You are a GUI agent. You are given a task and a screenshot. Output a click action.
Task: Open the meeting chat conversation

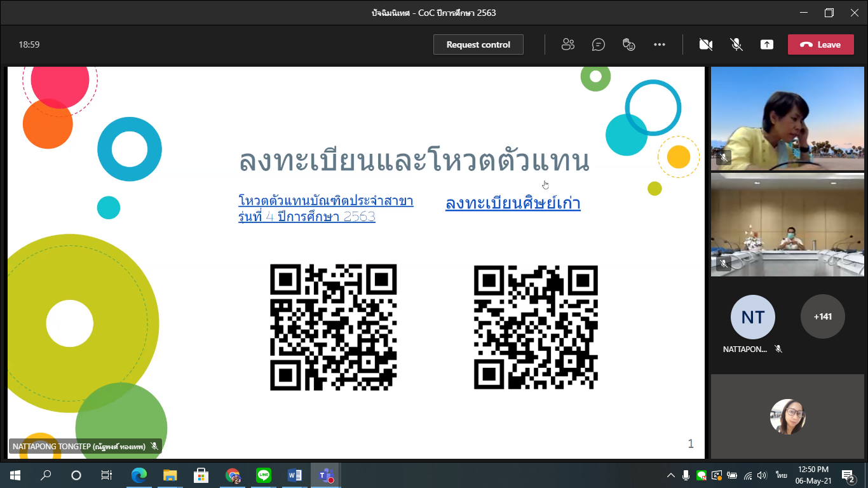point(598,44)
